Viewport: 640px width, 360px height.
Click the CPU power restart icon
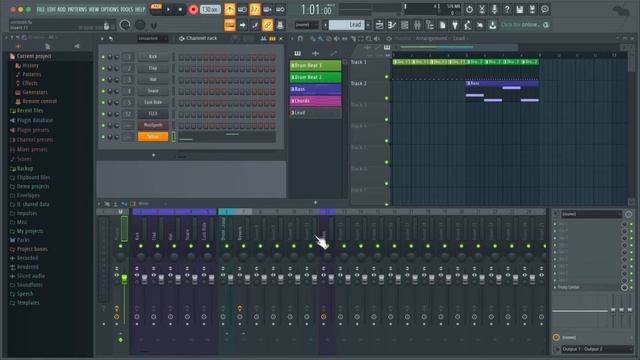[x=469, y=9]
